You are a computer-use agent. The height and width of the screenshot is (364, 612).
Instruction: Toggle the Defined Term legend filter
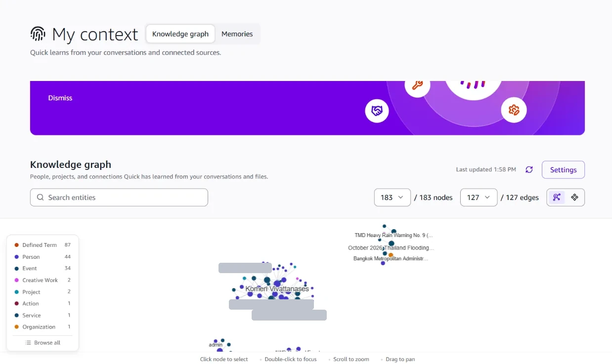pyautogui.click(x=43, y=245)
